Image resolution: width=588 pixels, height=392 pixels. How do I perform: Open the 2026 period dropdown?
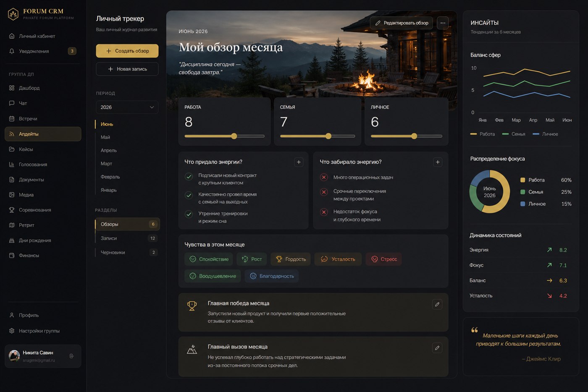click(x=127, y=107)
